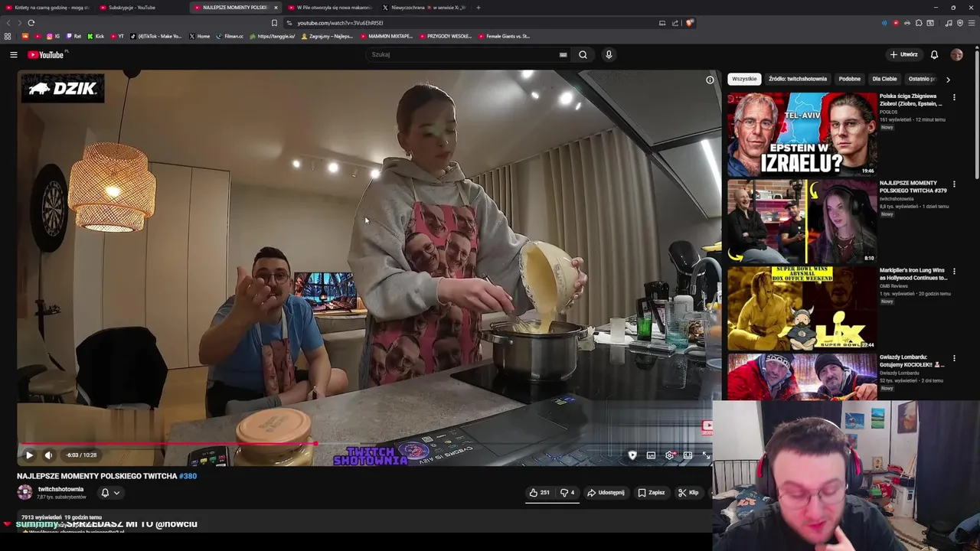This screenshot has height=551, width=980.
Task: Click the shield icon in player controls
Action: pyautogui.click(x=632, y=455)
